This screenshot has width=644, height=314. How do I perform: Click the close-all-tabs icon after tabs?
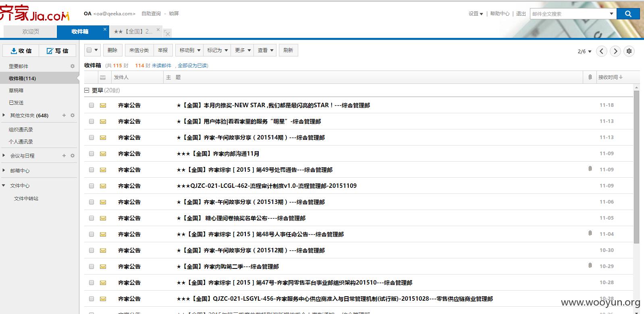point(167,33)
